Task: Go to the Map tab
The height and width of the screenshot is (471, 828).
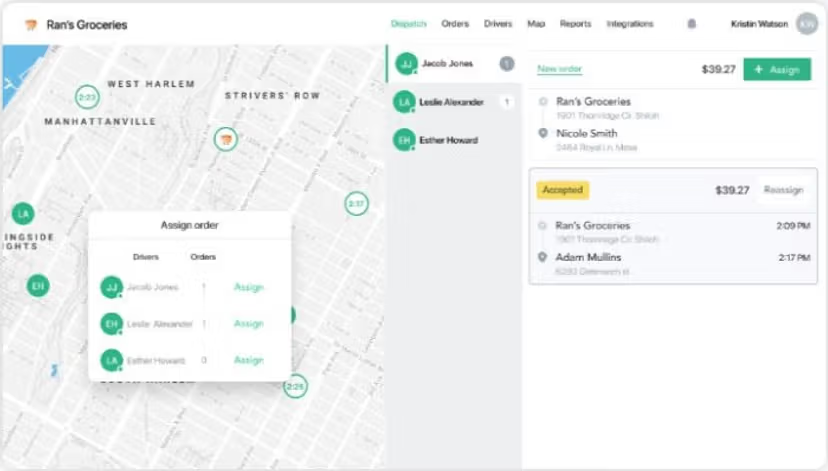Action: 536,24
